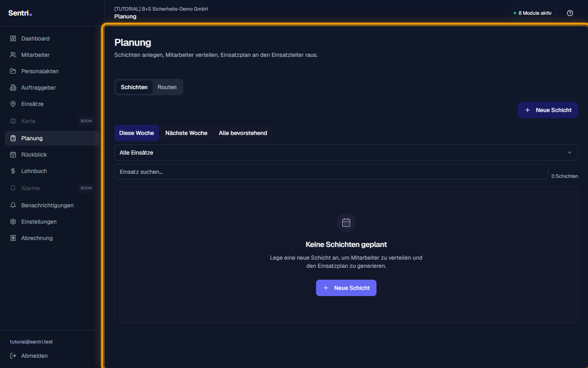Focus the Einsatz suchen search field

tap(331, 172)
